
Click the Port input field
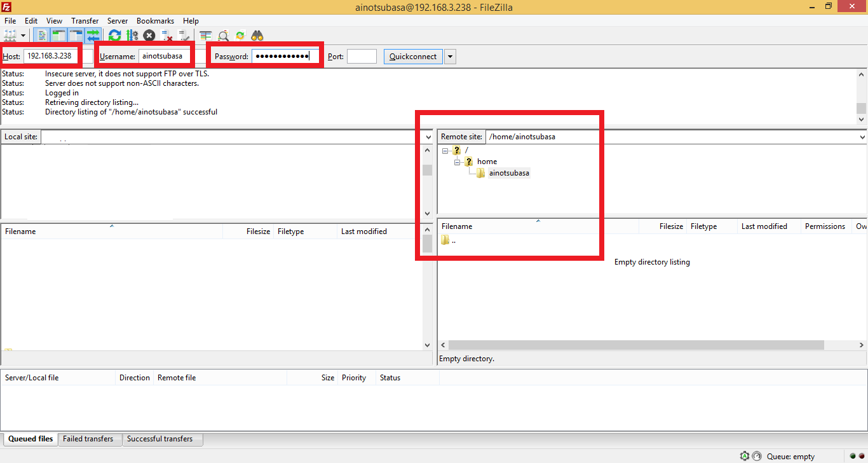point(362,57)
